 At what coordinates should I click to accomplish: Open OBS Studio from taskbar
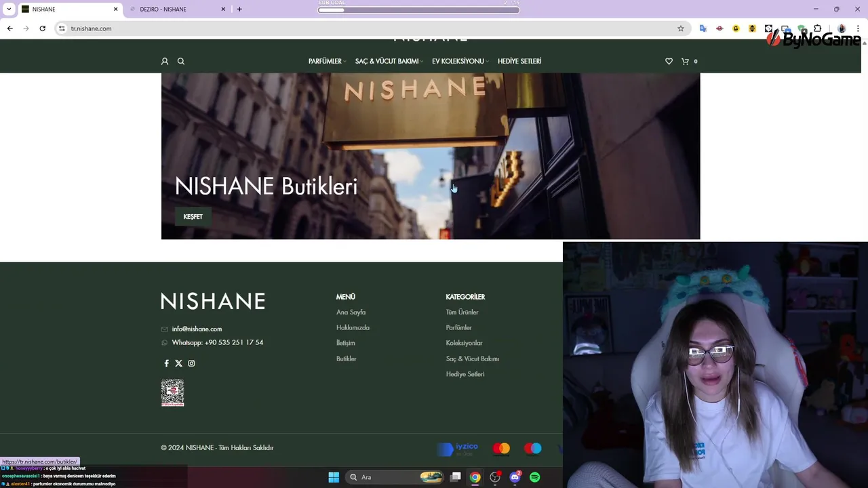[495, 477]
